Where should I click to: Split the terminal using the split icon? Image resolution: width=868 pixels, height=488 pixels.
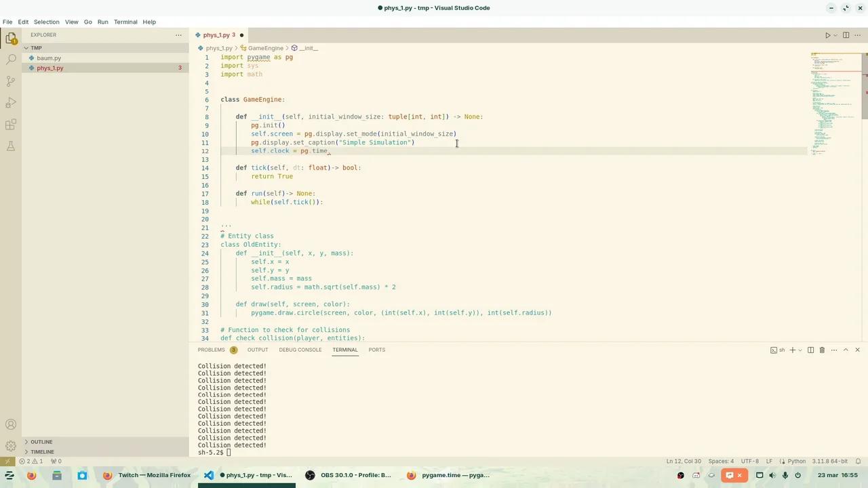coord(810,350)
